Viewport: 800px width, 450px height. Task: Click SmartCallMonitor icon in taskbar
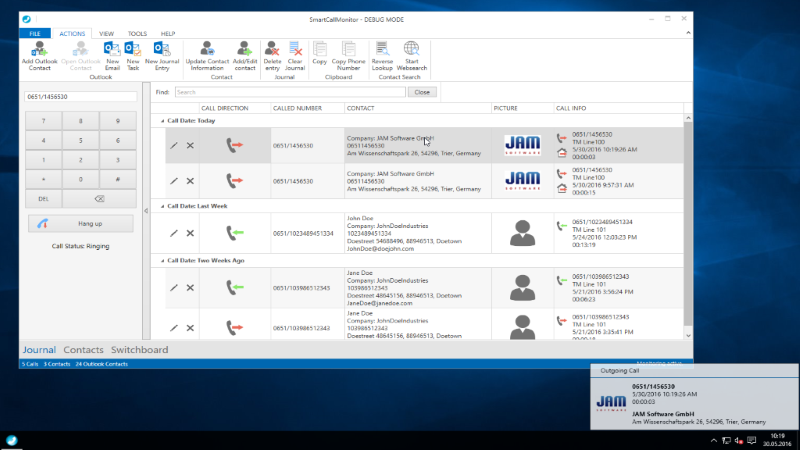click(12, 440)
